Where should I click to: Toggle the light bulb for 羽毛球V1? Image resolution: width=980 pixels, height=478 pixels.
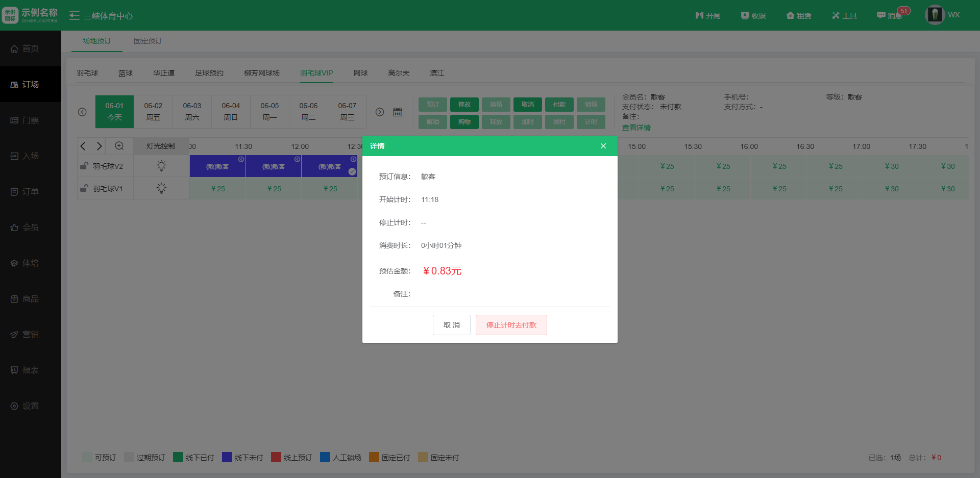pyautogui.click(x=161, y=188)
